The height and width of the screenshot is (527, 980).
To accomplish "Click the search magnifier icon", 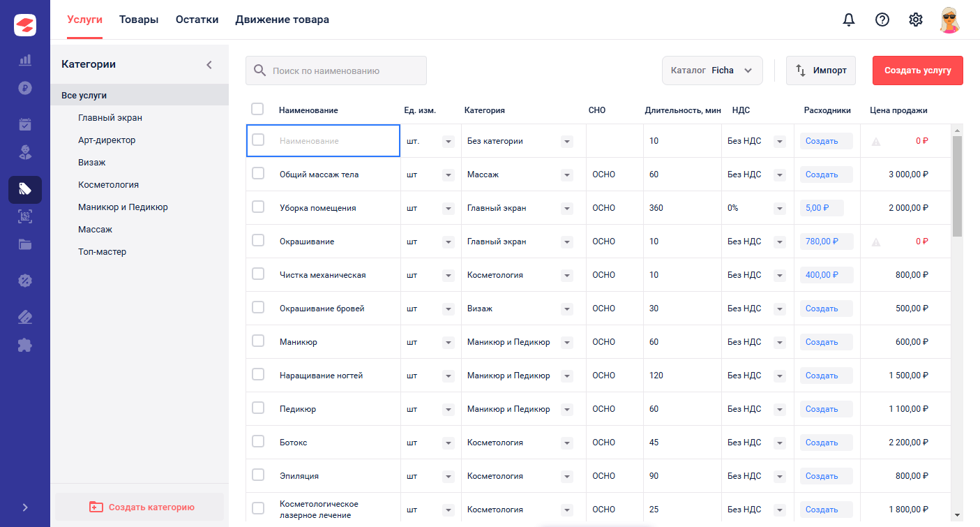I will coord(259,70).
